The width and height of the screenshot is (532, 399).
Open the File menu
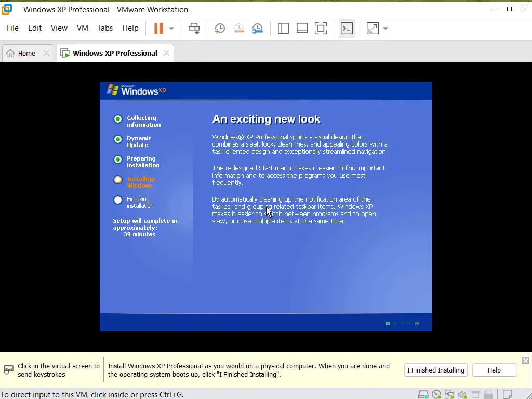coord(12,28)
